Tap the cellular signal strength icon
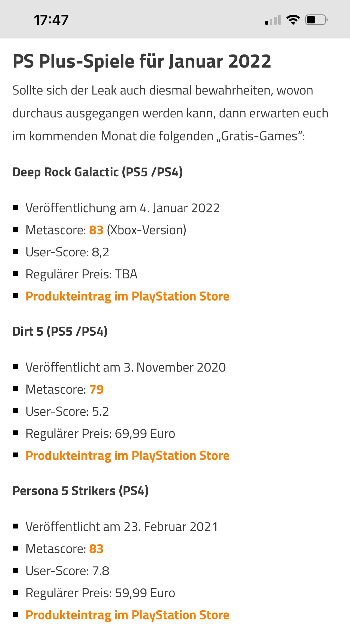The height and width of the screenshot is (644, 350). pyautogui.click(x=273, y=20)
